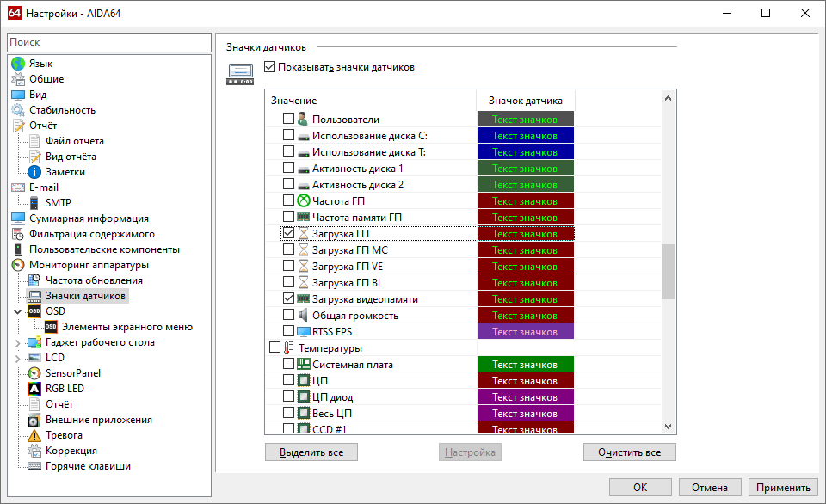The width and height of the screenshot is (826, 504).
Task: Click the sensor list scrollbar down arrow
Action: pyautogui.click(x=668, y=427)
